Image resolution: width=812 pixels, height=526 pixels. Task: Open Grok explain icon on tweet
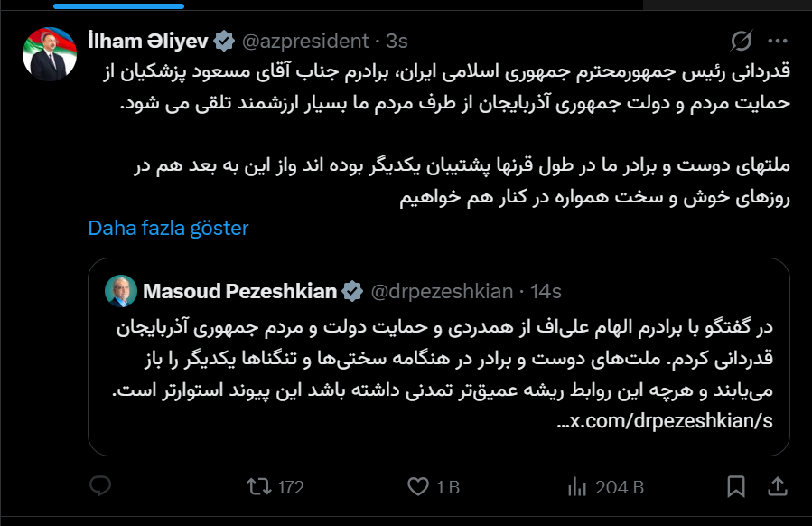(x=742, y=41)
